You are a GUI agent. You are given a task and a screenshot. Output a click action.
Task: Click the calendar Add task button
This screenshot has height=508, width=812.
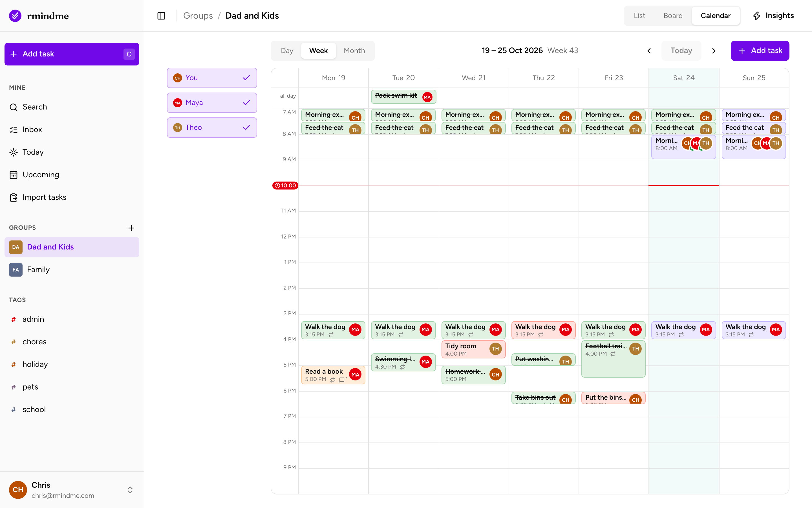(x=760, y=51)
